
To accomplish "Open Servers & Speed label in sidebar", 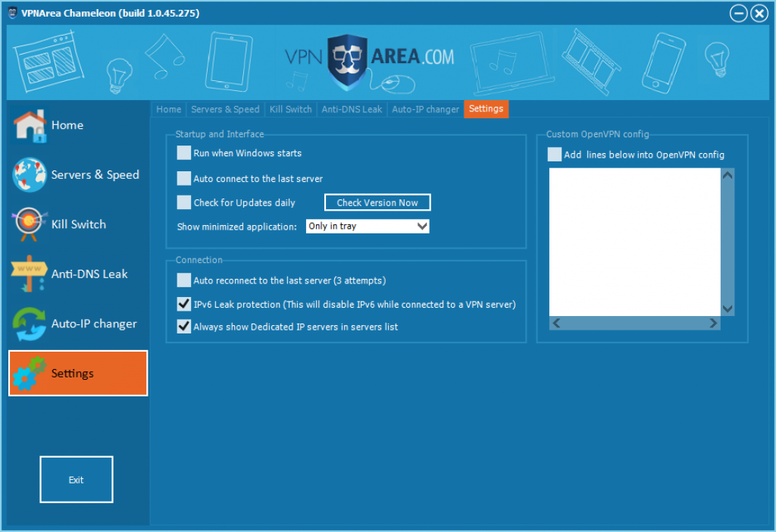I will pyautogui.click(x=95, y=175).
